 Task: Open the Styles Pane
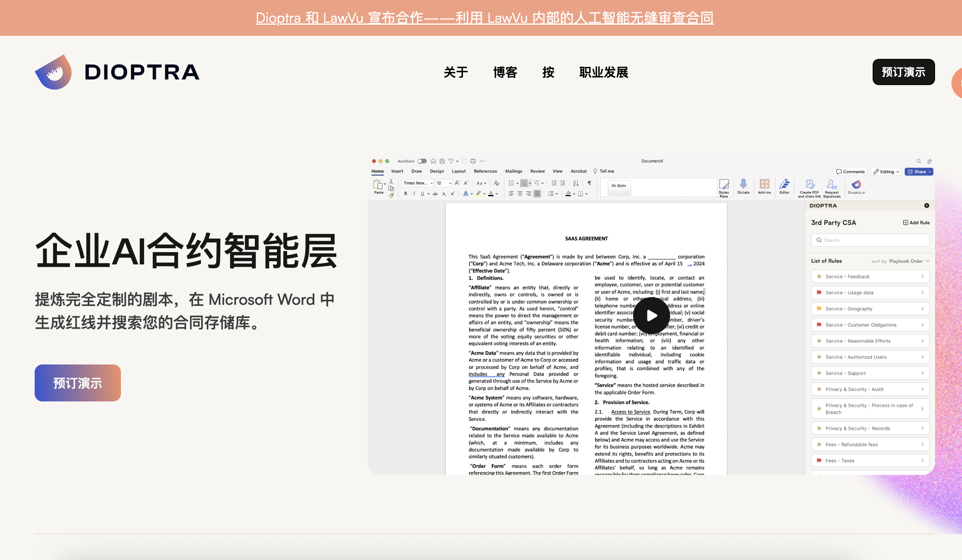[724, 188]
